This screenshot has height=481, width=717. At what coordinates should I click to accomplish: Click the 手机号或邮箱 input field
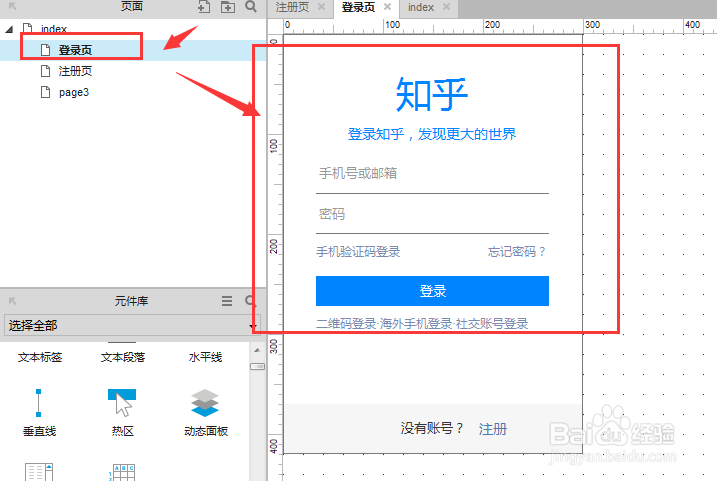pyautogui.click(x=432, y=173)
